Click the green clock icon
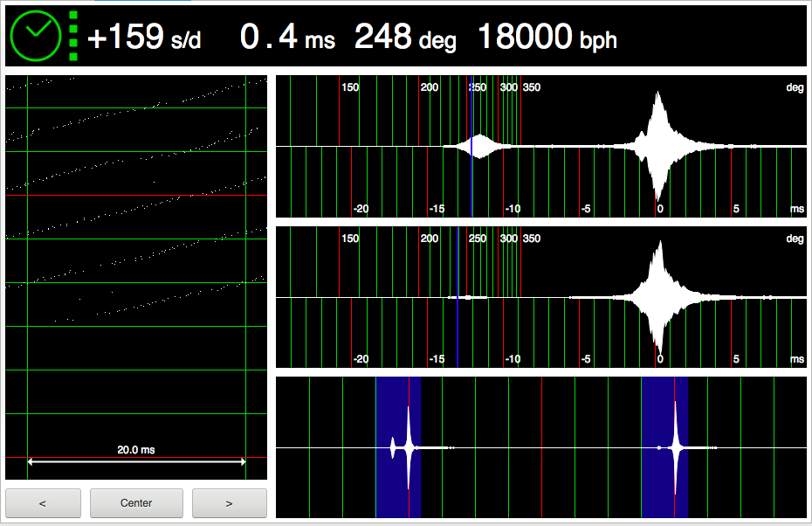Screen dimensions: 812x526 point(35,35)
